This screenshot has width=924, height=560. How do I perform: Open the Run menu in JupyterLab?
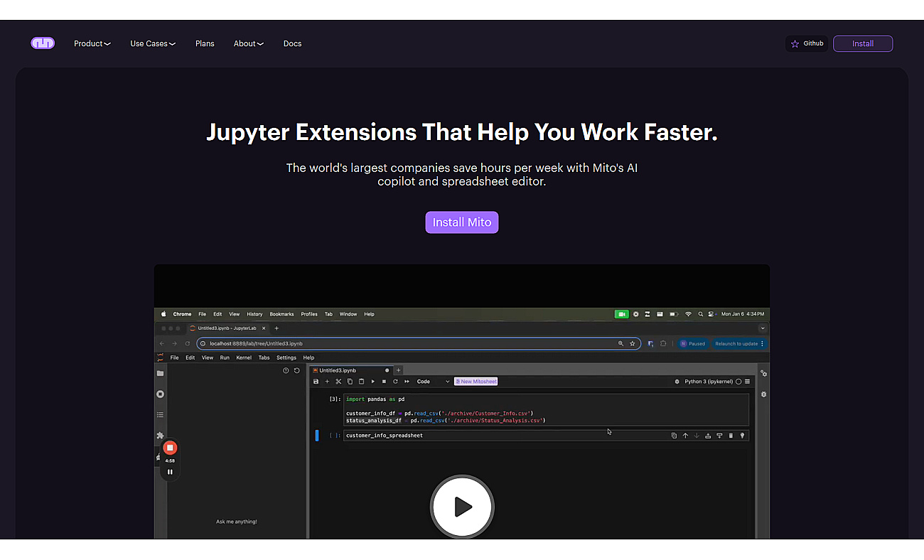225,357
